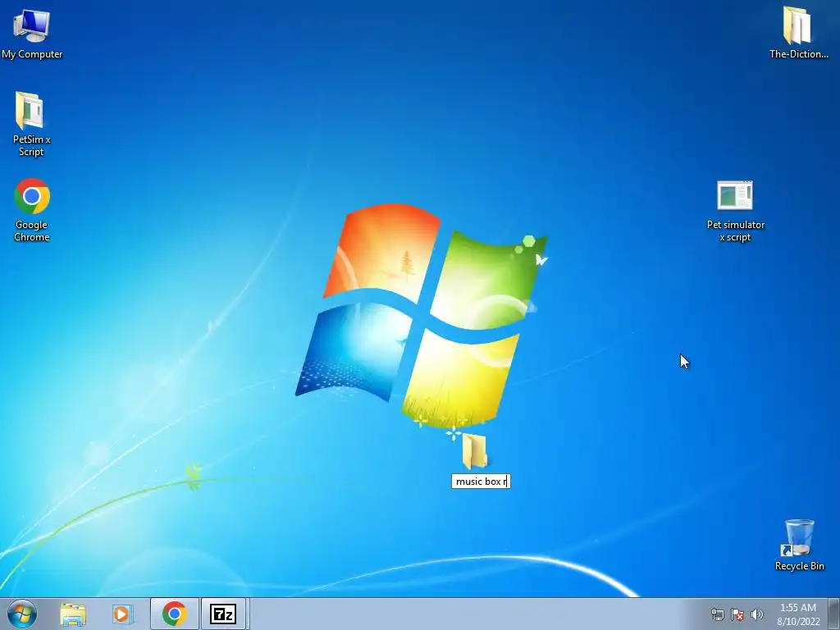Open the Action Center flag icon
The image size is (840, 630).
point(737,614)
